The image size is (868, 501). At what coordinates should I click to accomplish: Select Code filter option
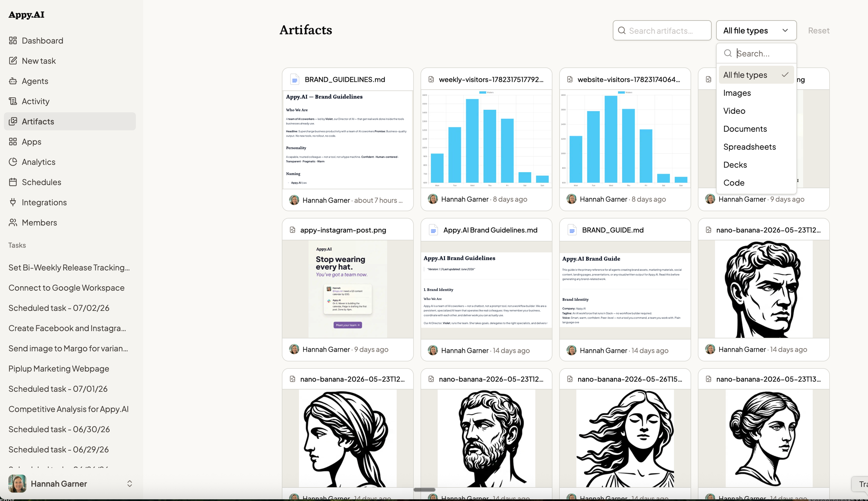(756, 183)
